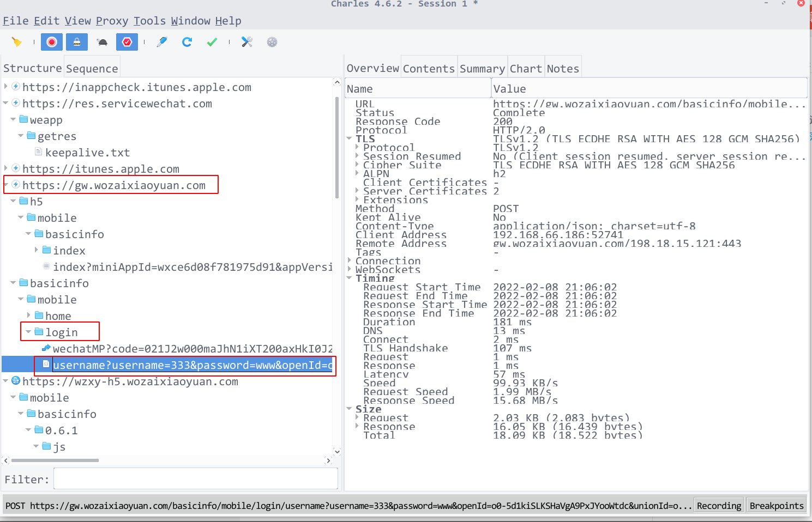This screenshot has height=522, width=812.
Task: Select the 0.6.1 folder
Action: coord(61,430)
